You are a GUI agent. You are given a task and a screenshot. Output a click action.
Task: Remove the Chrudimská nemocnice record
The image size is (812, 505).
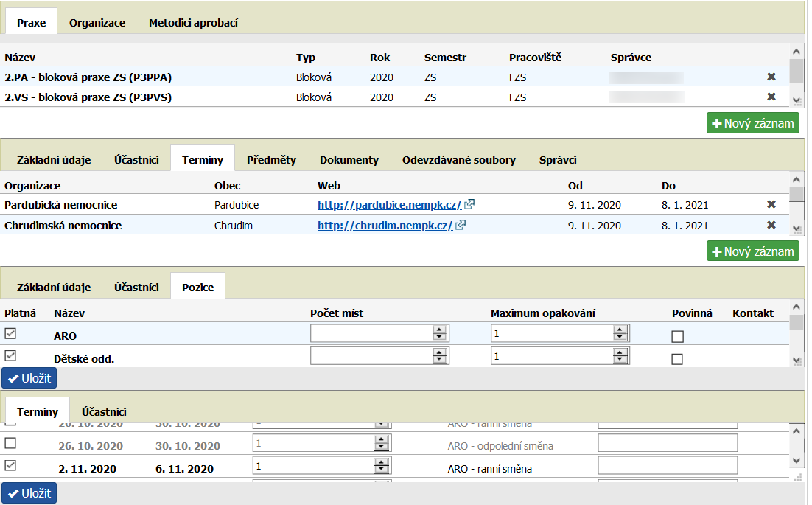click(x=771, y=225)
